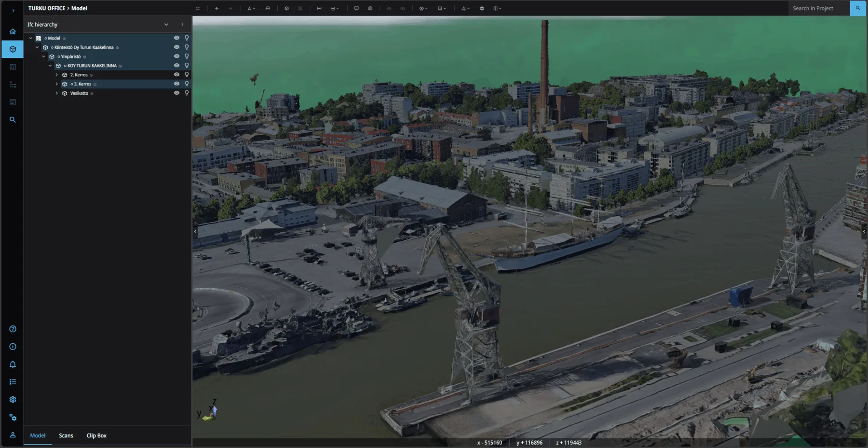Open toolbar settings gear
868x448 pixels.
tap(482, 8)
